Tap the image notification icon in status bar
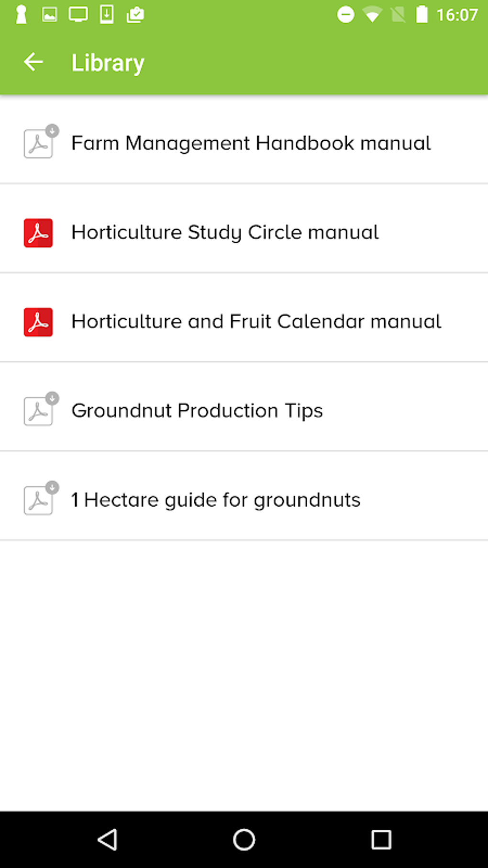This screenshot has width=488, height=868. click(50, 14)
